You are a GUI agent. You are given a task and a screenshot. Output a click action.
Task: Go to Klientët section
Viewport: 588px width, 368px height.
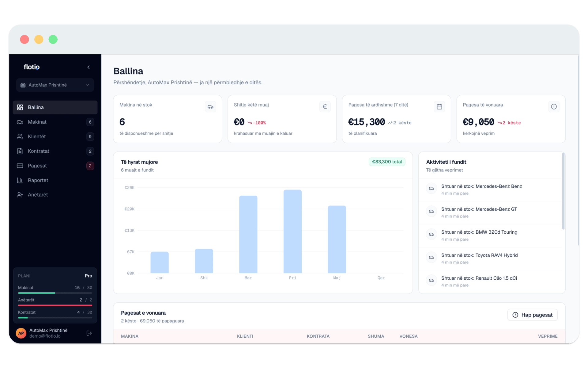[55, 136]
